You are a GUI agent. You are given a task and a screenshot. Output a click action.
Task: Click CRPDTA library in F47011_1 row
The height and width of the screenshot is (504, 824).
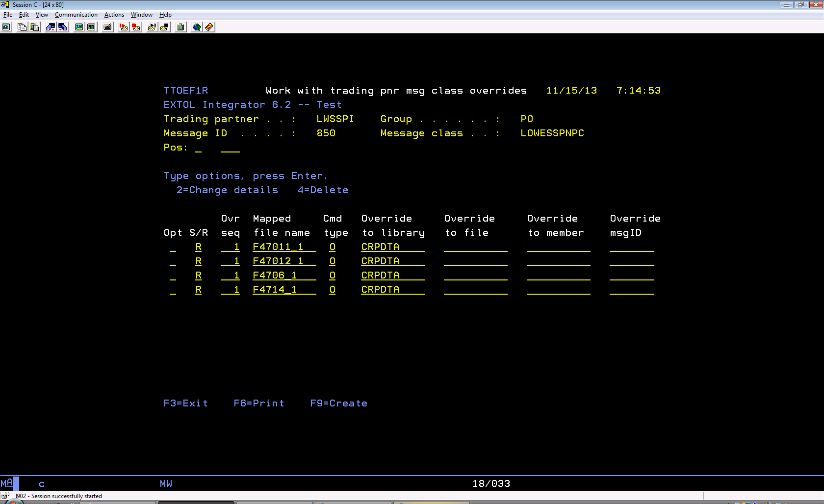(393, 247)
